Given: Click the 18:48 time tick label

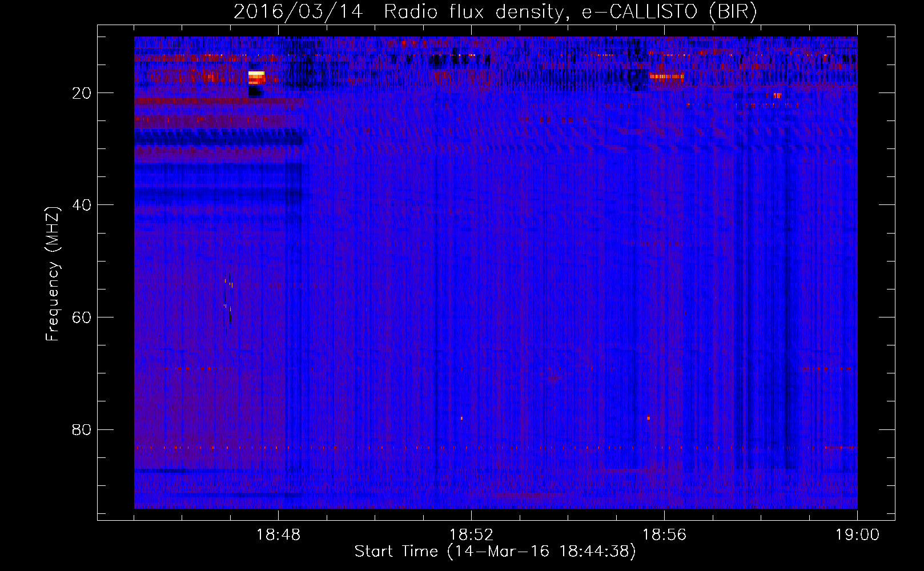Looking at the screenshot, I should pos(279,535).
